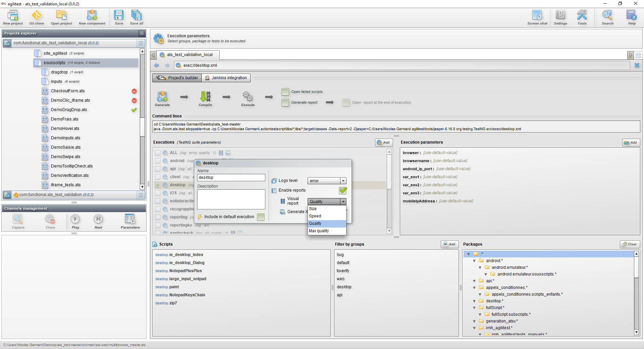
Task: Open the Screen shot tool
Action: coord(537,15)
